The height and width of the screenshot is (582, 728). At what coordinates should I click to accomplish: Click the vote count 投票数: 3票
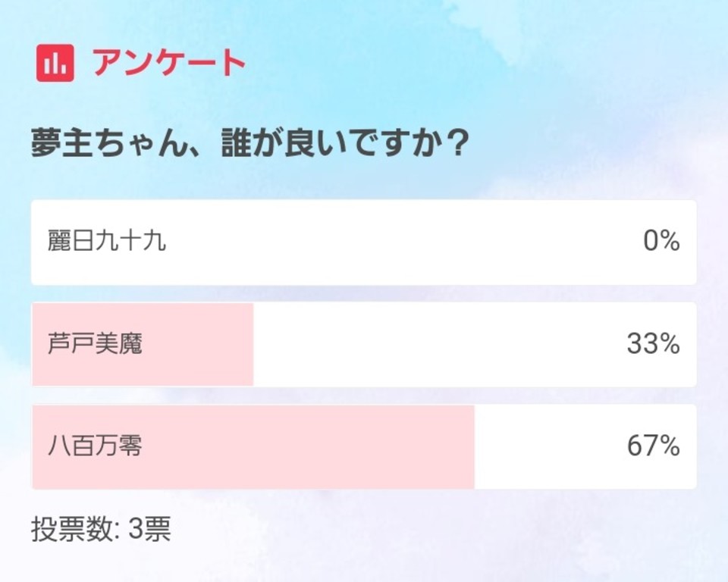point(101,529)
